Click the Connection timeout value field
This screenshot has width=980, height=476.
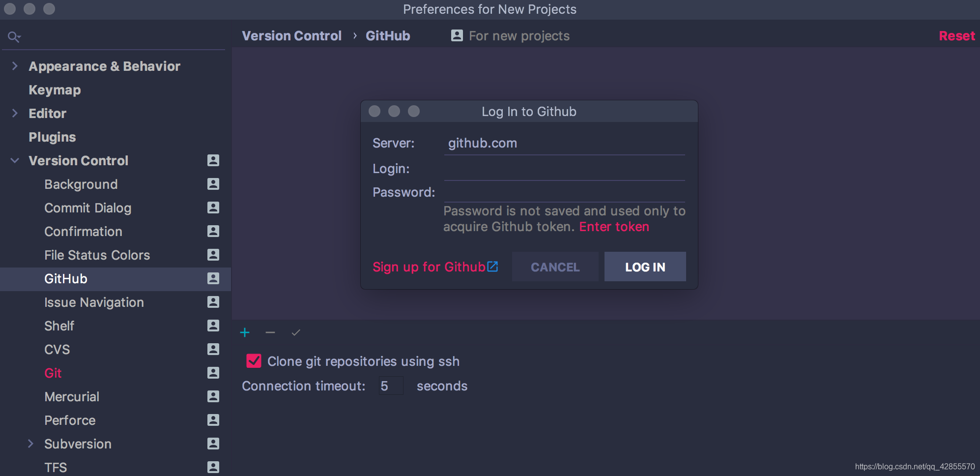pos(391,386)
